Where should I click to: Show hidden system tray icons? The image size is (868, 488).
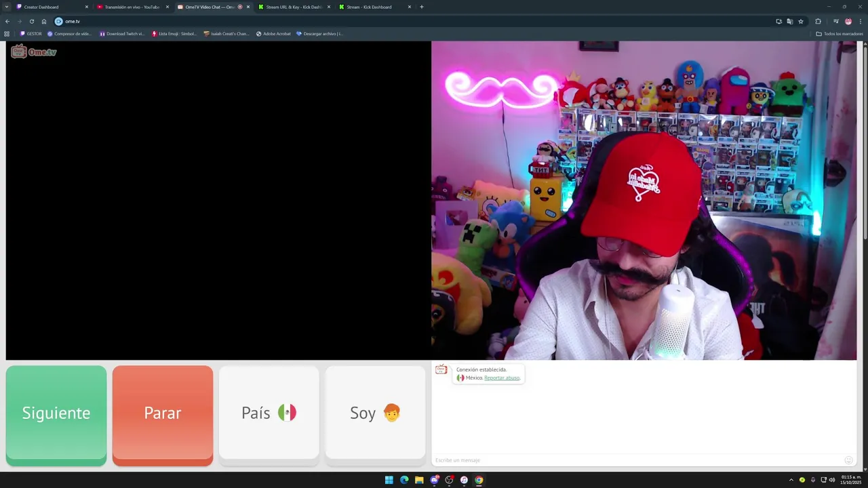click(x=791, y=480)
